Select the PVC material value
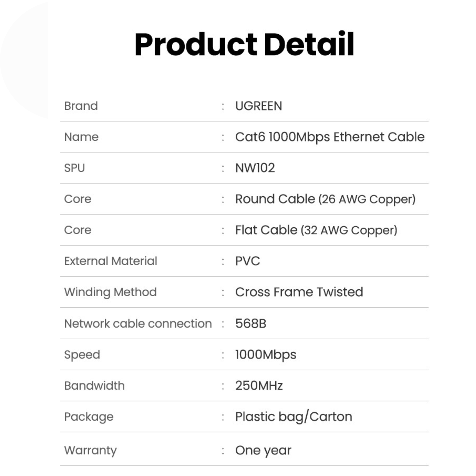 point(247,261)
